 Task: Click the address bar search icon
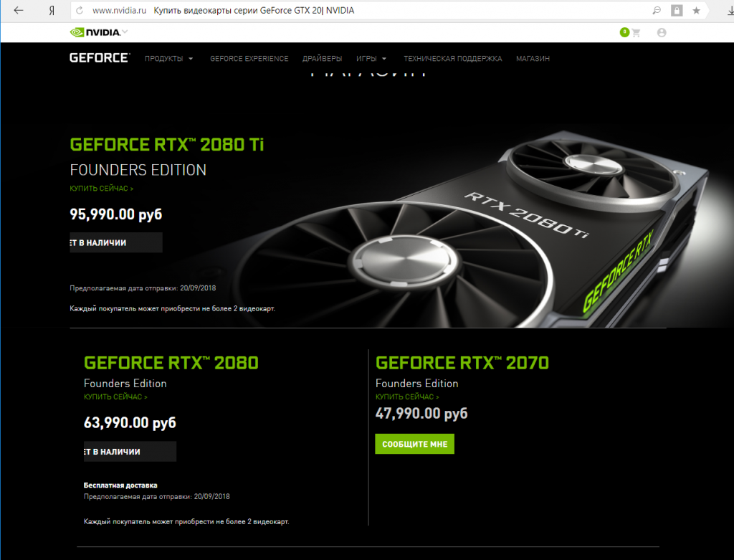(657, 10)
